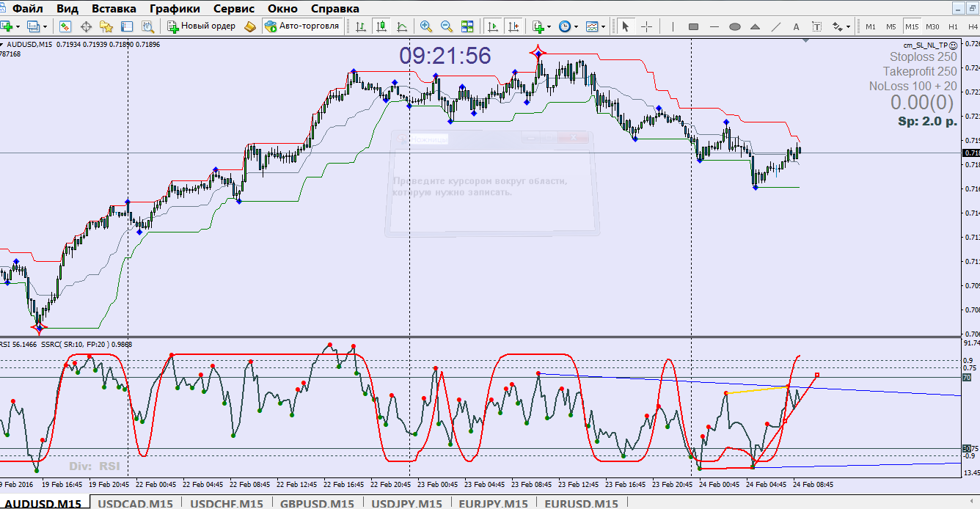Switch to the USDCAD,M15 chart tab
980x509 pixels.
tap(135, 503)
